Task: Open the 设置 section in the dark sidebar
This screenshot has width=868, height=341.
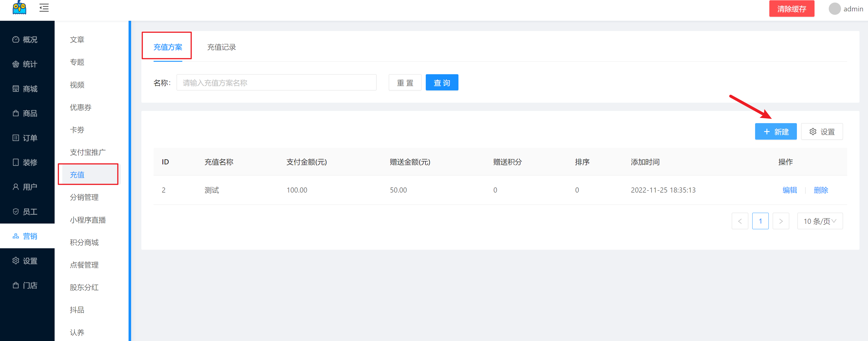Action: coord(25,261)
